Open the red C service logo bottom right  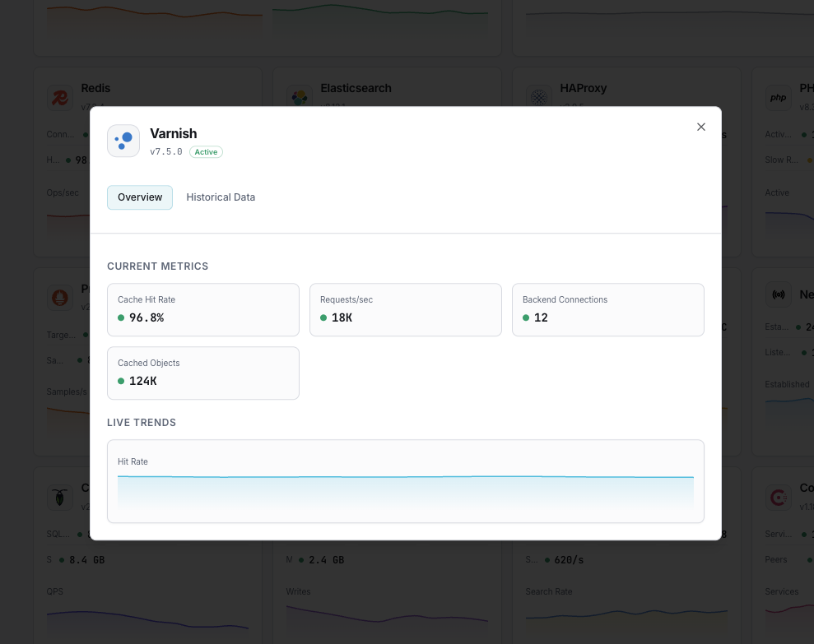point(779,497)
